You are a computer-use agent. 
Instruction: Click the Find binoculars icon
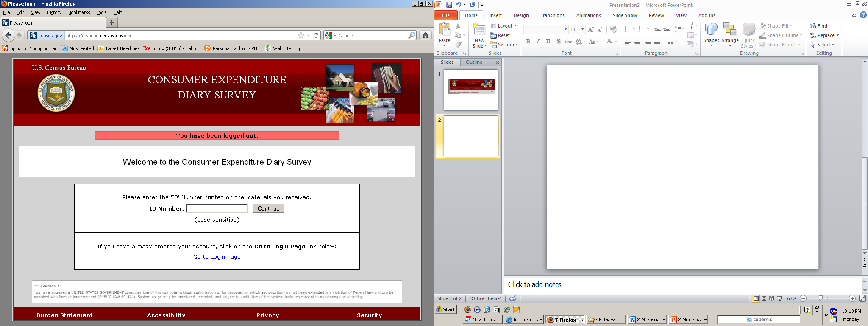click(x=812, y=26)
